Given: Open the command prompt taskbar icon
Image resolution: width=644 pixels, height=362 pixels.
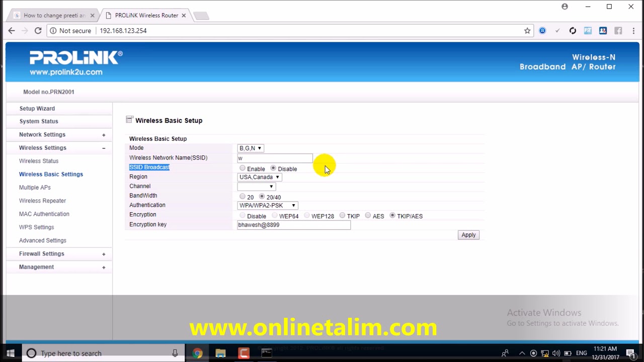Looking at the screenshot, I should [x=267, y=353].
